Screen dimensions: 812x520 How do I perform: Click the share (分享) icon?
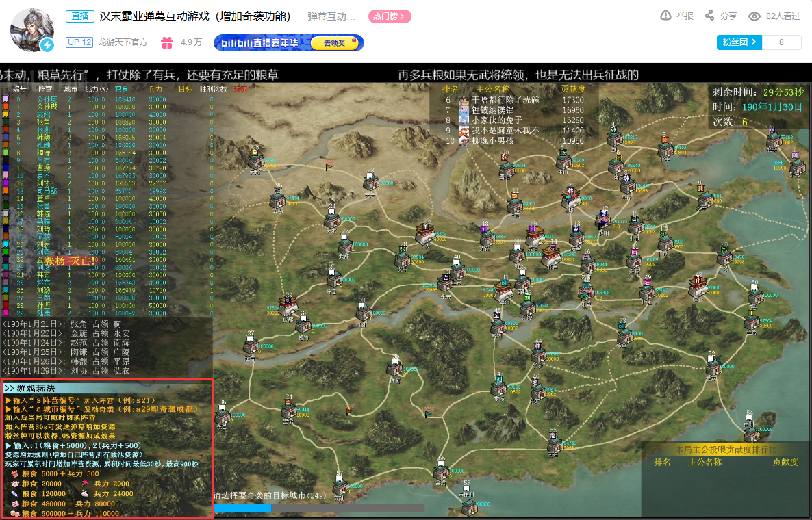point(709,16)
